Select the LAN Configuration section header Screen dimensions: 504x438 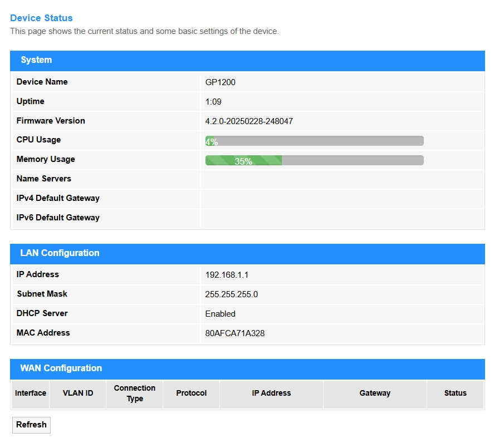point(247,254)
